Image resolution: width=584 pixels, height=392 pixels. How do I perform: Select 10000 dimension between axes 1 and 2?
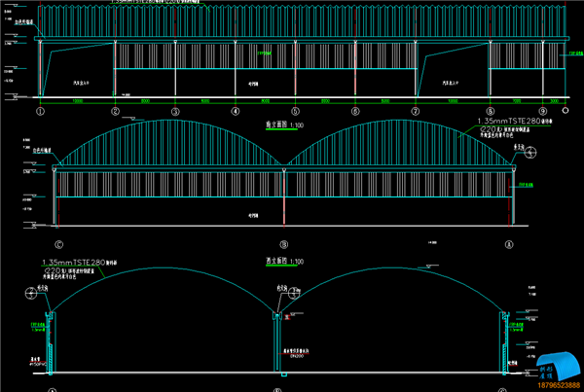78,101
